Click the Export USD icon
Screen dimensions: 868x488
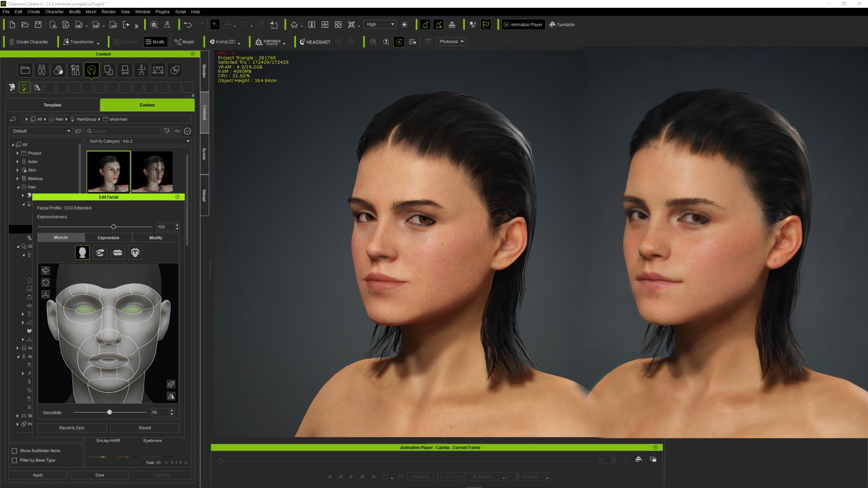113,25
